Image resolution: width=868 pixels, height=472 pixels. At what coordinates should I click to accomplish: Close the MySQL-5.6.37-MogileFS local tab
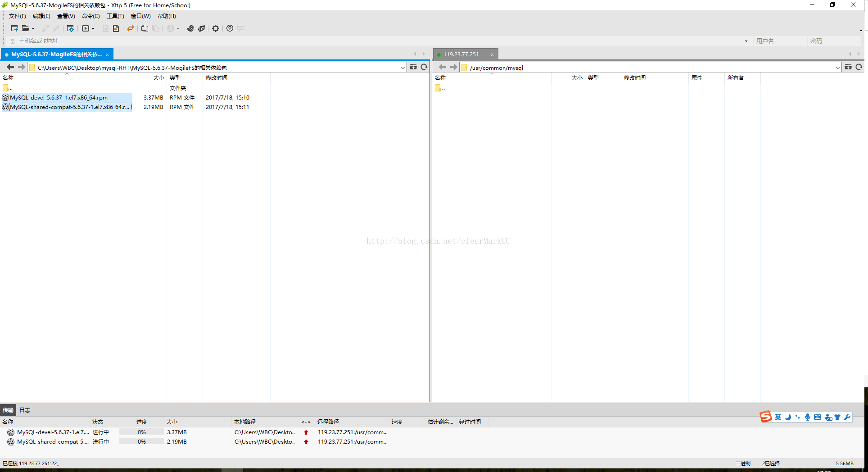click(107, 54)
